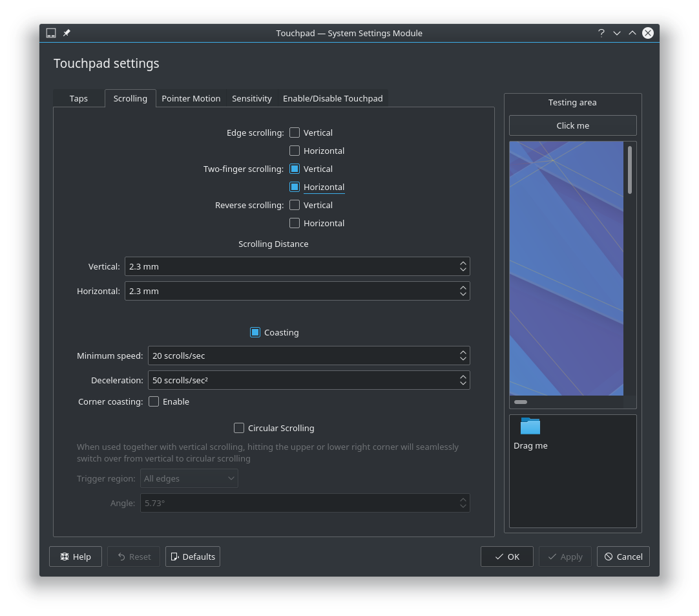The image size is (699, 616).
Task: Enable Edge scrolling Horizontal checkbox
Action: [x=294, y=151]
